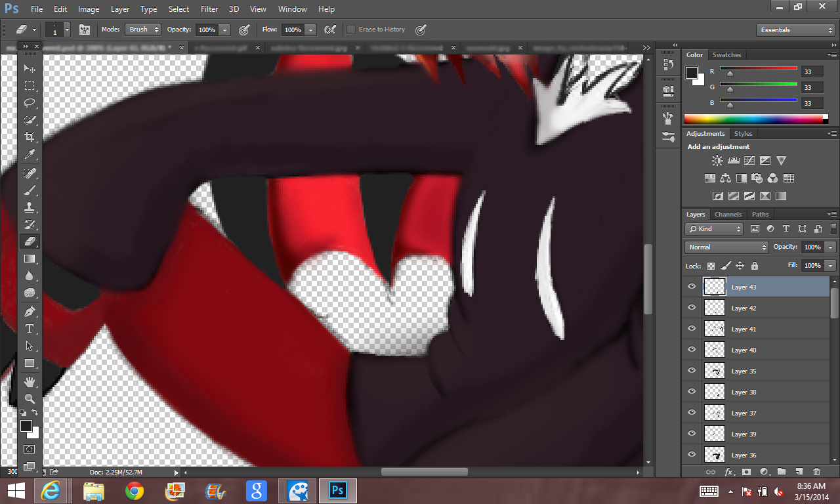This screenshot has height=504, width=840.
Task: Select the History Brush tool
Action: [x=30, y=224]
